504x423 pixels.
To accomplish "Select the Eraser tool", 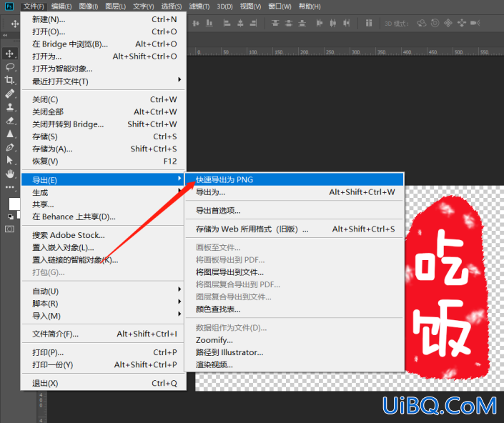I will [10, 121].
